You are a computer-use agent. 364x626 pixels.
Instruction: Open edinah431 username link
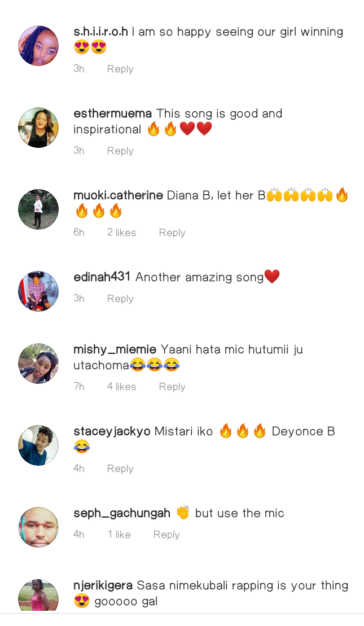coord(102,277)
